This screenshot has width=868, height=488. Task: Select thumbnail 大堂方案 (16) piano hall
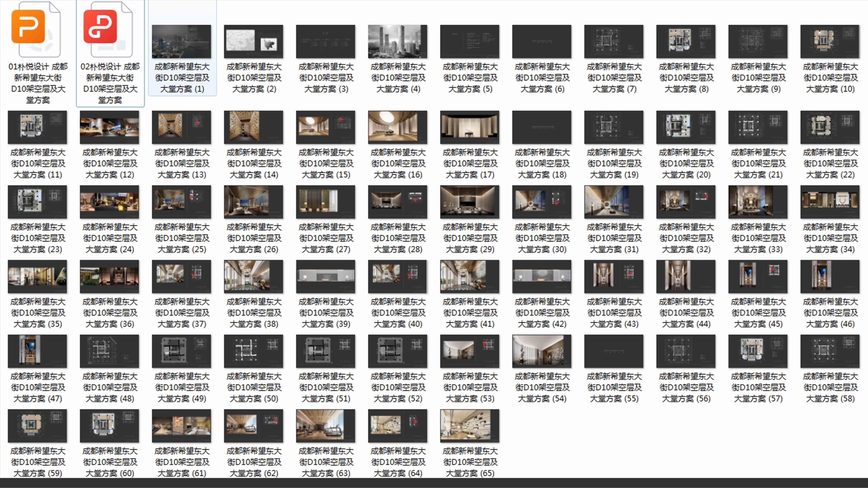click(398, 127)
